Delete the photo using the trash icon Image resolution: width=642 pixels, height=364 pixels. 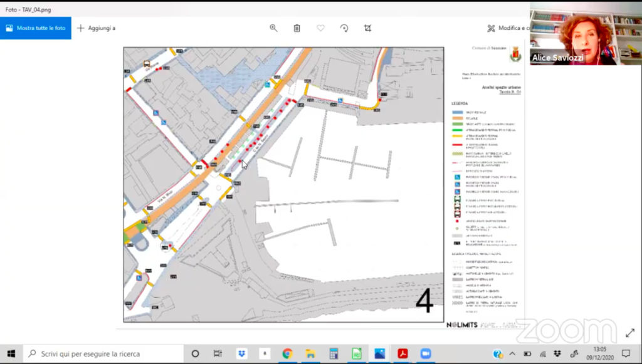297,28
